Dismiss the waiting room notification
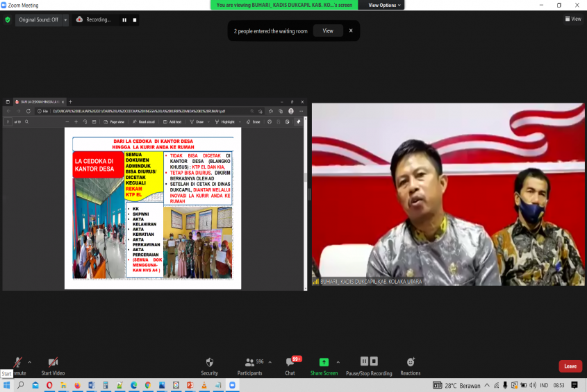The image size is (587, 392). point(351,31)
